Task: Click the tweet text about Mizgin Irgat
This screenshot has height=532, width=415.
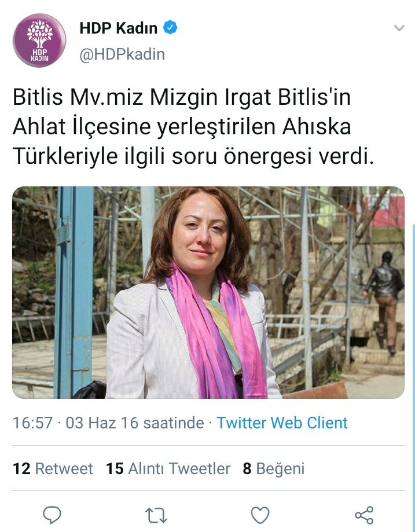Action: [193, 127]
